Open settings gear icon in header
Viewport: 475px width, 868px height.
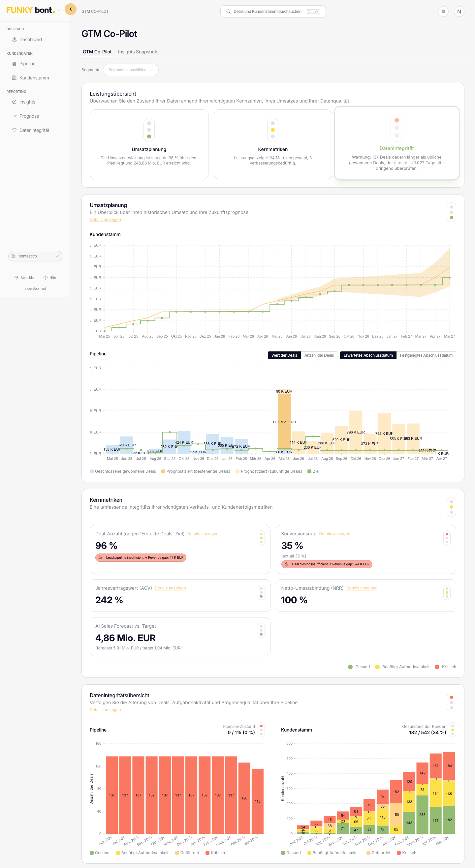click(x=443, y=12)
